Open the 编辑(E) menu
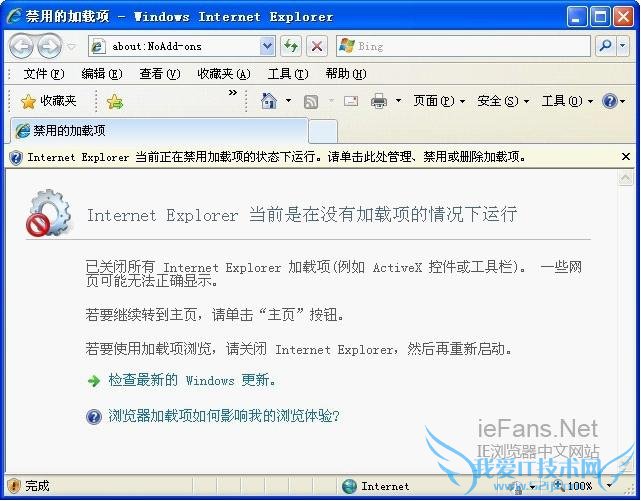641x501 pixels. (102, 74)
